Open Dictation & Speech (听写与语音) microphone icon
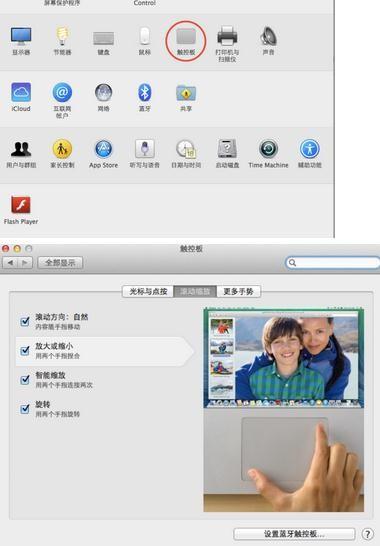The width and height of the screenshot is (380, 546). (x=145, y=149)
